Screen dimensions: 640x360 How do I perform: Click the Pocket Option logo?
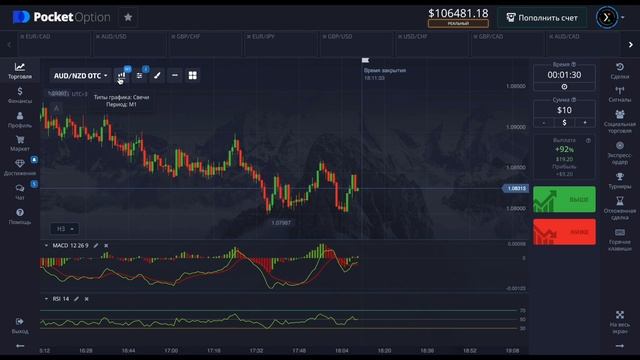(61, 17)
